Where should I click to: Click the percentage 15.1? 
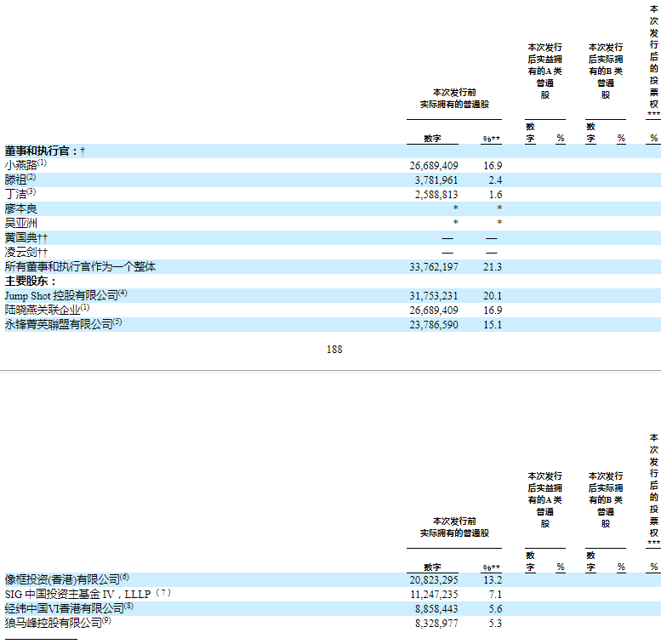pos(493,325)
